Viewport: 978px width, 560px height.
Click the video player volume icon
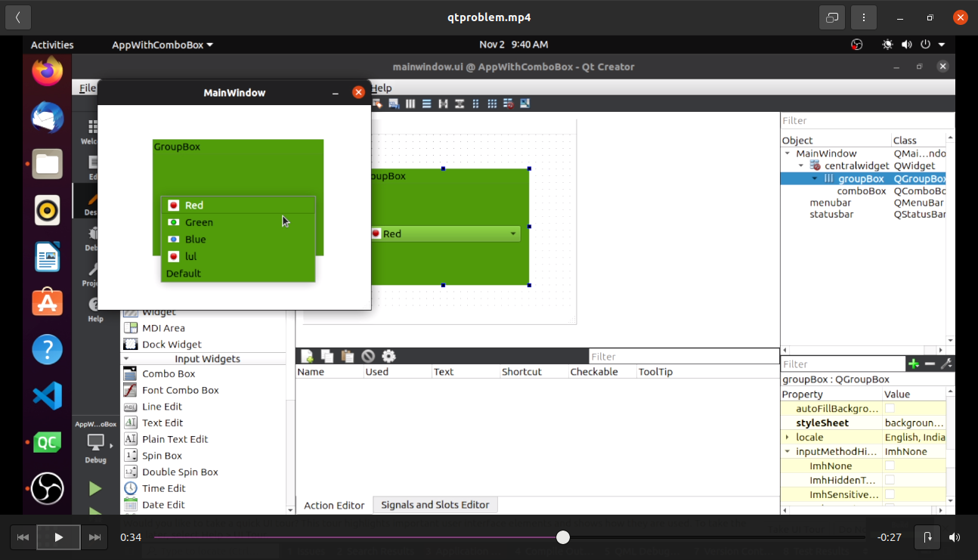coord(955,537)
